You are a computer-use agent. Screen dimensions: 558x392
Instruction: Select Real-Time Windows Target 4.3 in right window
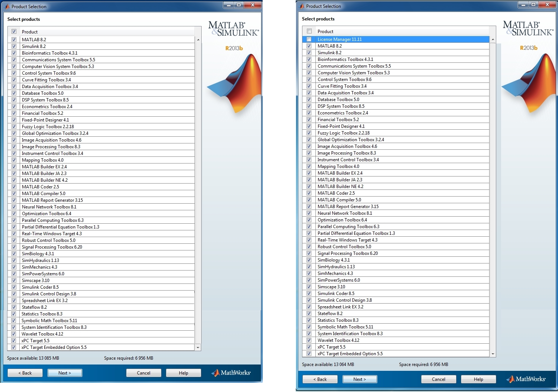coord(396,240)
